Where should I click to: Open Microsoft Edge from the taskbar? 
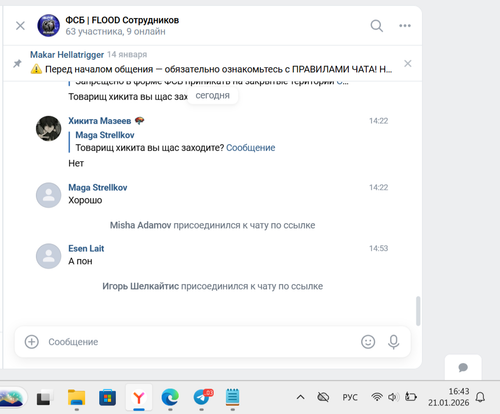coord(170,397)
